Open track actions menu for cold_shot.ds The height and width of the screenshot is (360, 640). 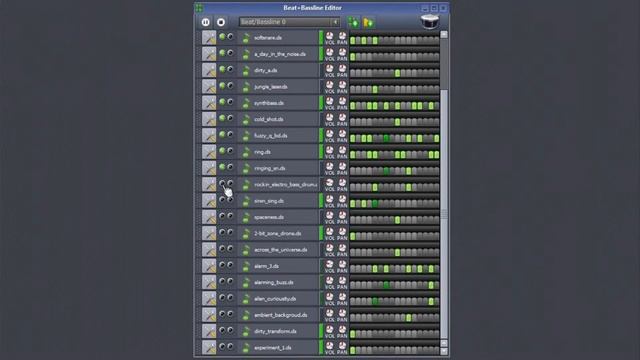pos(209,119)
